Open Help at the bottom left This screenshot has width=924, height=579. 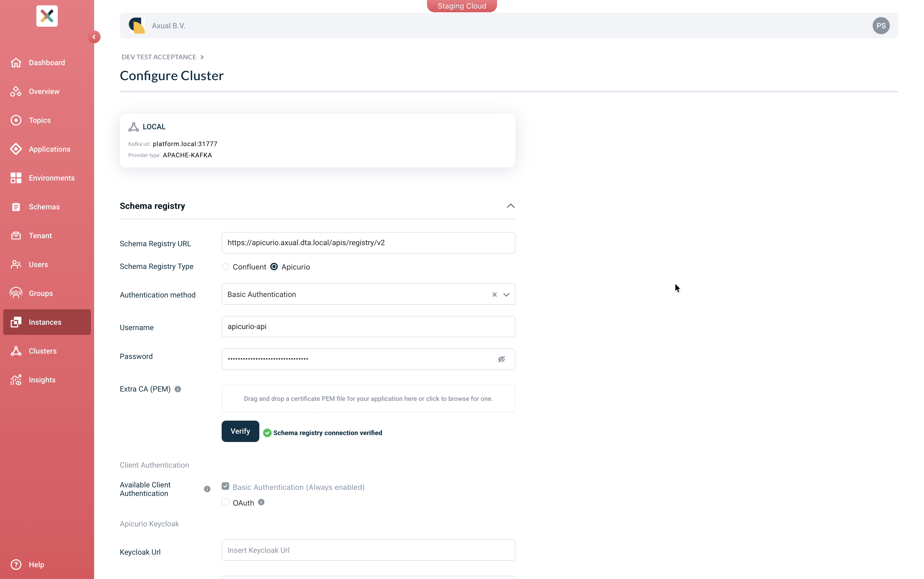pos(36,565)
